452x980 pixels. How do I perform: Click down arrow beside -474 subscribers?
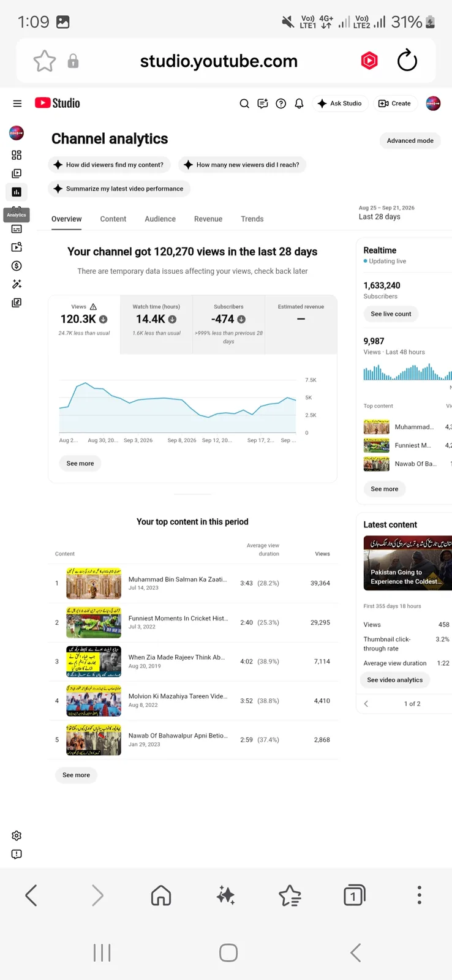[241, 319]
